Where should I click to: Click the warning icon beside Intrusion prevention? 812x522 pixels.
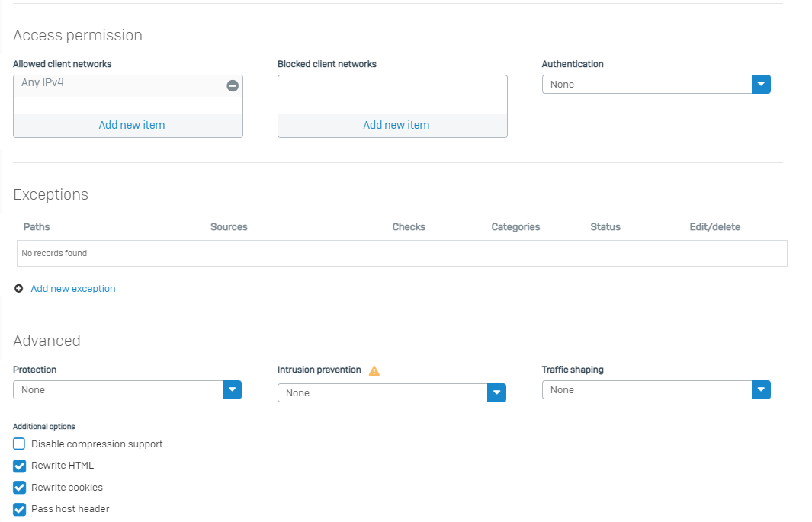(374, 370)
